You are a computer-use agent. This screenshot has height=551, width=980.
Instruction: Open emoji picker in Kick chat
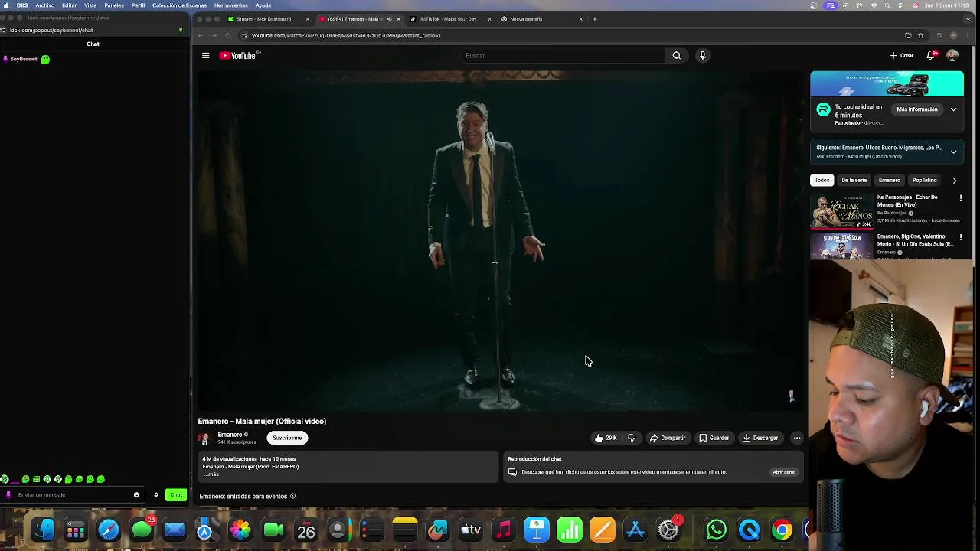point(136,494)
